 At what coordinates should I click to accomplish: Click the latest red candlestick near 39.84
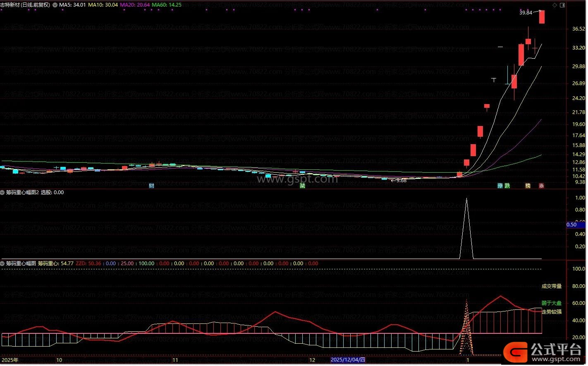[542, 17]
